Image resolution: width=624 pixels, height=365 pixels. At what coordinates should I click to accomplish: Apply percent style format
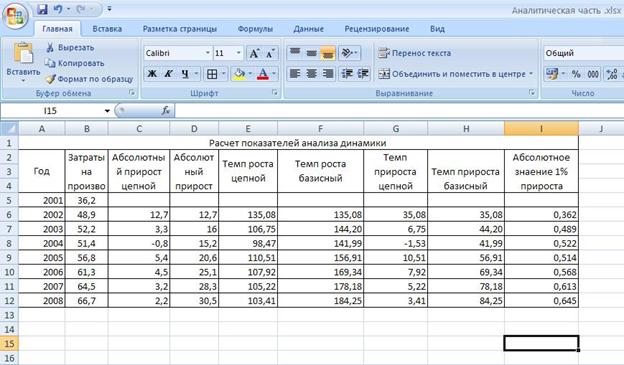[576, 74]
